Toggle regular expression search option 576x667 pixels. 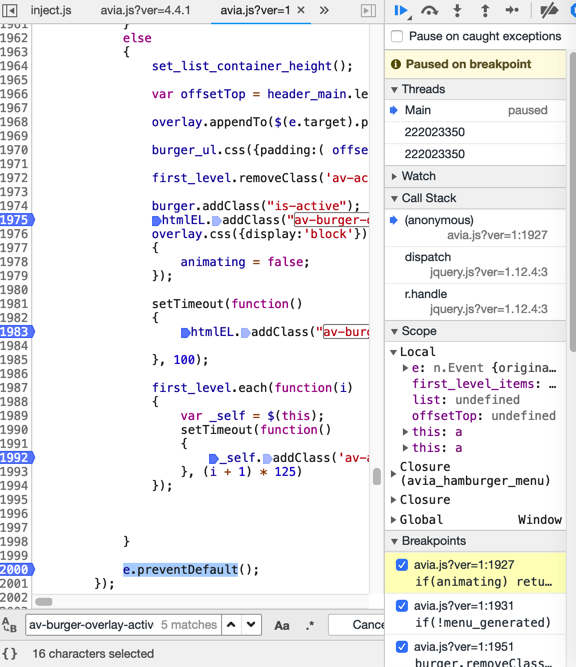click(310, 625)
